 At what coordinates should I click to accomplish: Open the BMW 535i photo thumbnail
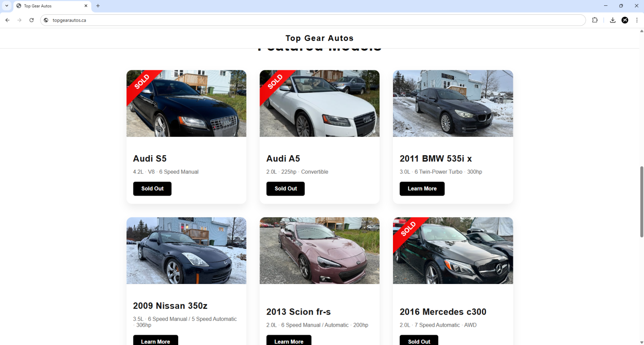click(x=453, y=103)
